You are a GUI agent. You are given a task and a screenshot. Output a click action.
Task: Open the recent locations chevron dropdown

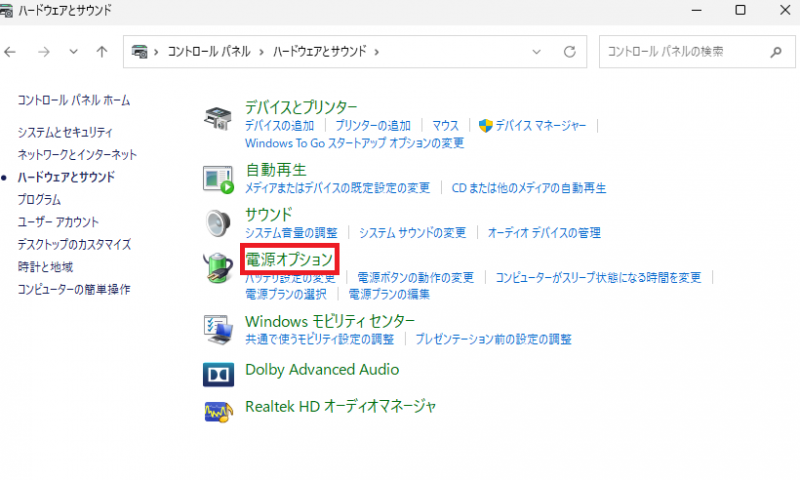point(73,51)
